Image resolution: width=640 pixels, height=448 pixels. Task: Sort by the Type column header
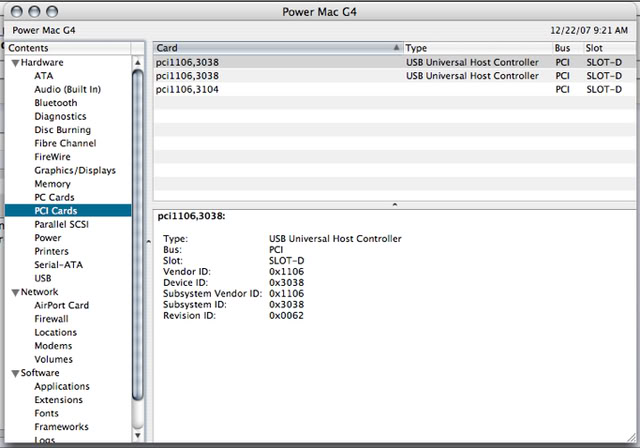[478, 48]
